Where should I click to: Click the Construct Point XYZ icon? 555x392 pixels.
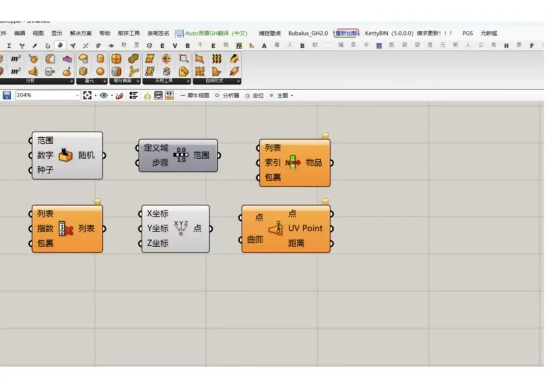181,228
